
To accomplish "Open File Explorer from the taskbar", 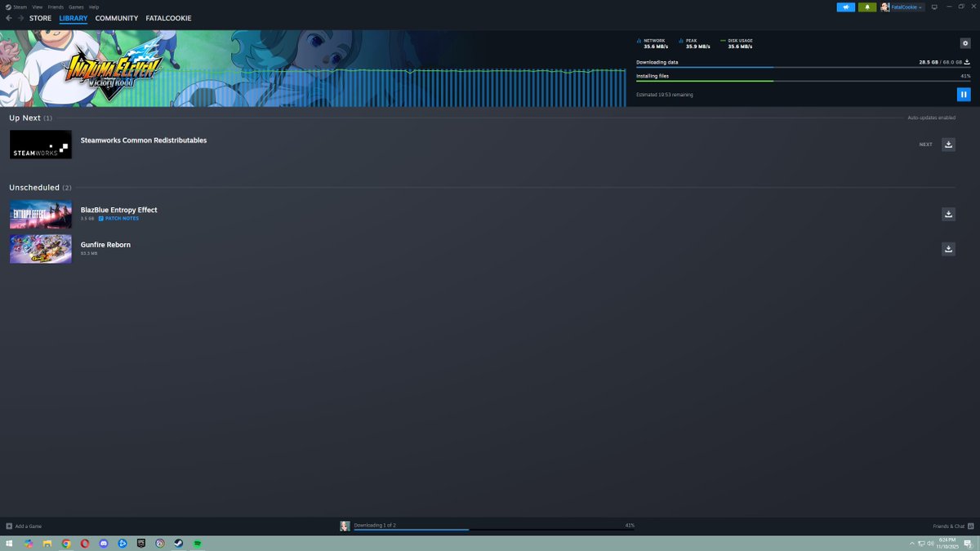I will click(x=47, y=544).
